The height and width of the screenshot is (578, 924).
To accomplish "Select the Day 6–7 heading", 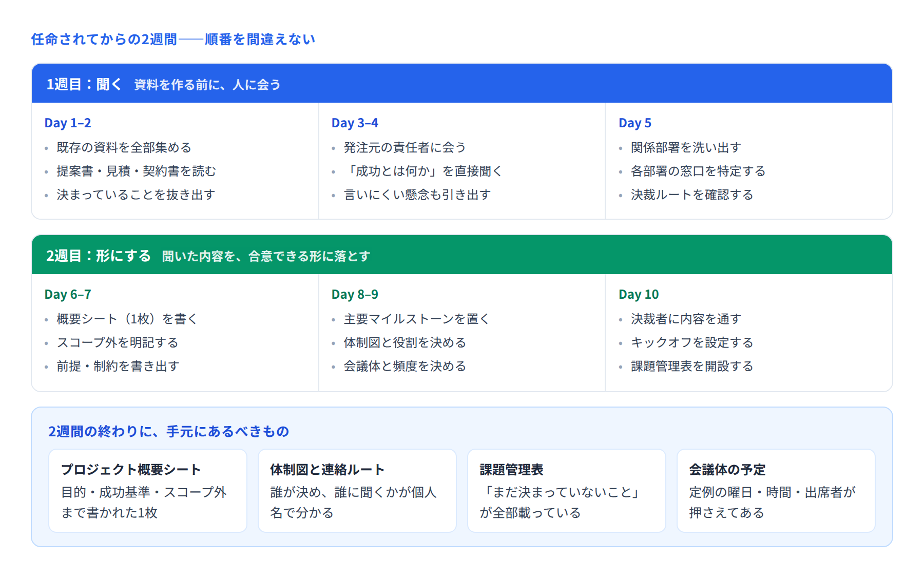I will coord(68,295).
